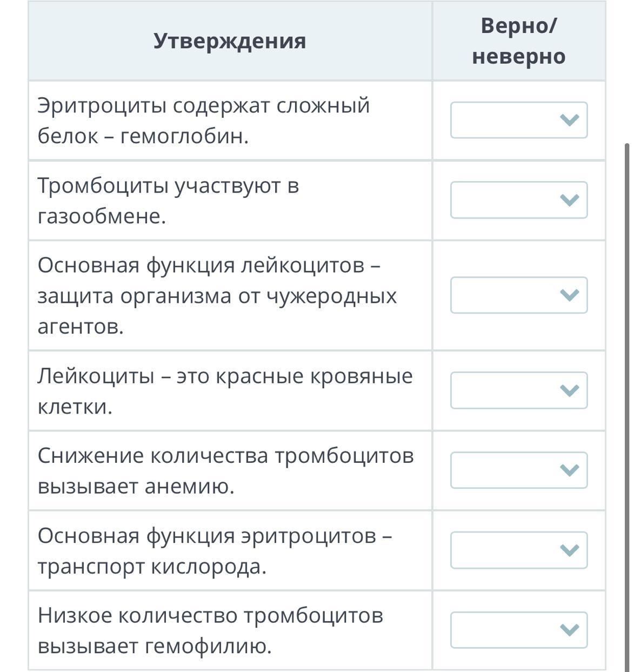Click chevron arrow in the гемофилию row
Screen dimensions: 634x672
(570, 630)
